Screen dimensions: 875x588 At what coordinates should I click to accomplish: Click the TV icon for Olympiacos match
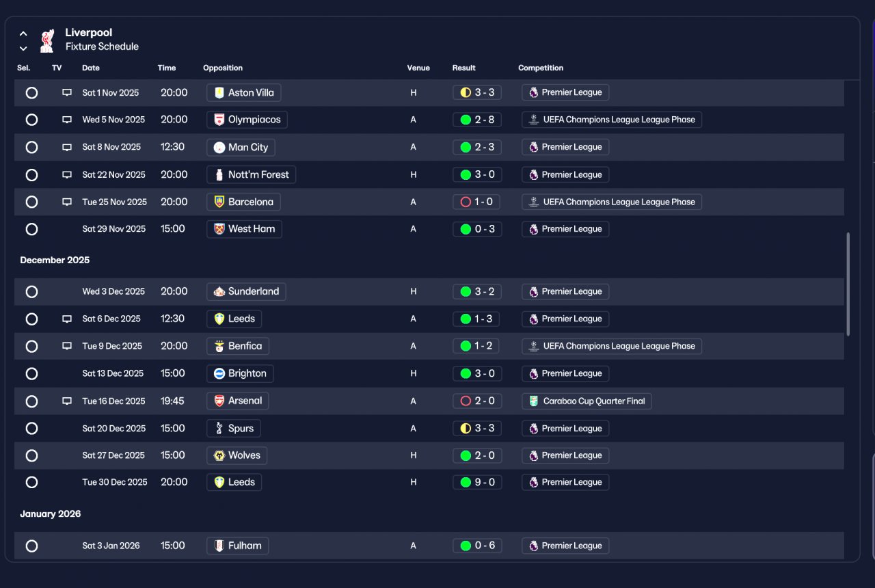point(67,120)
